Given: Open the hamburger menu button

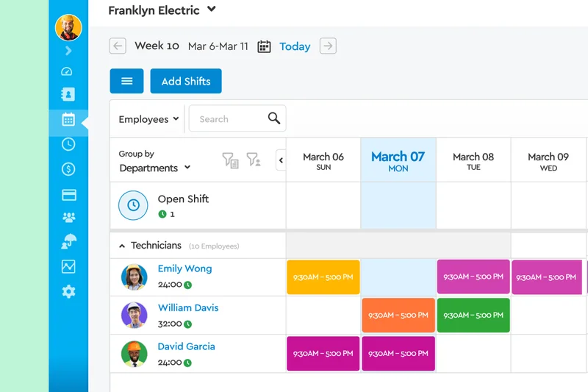Looking at the screenshot, I should tap(126, 81).
